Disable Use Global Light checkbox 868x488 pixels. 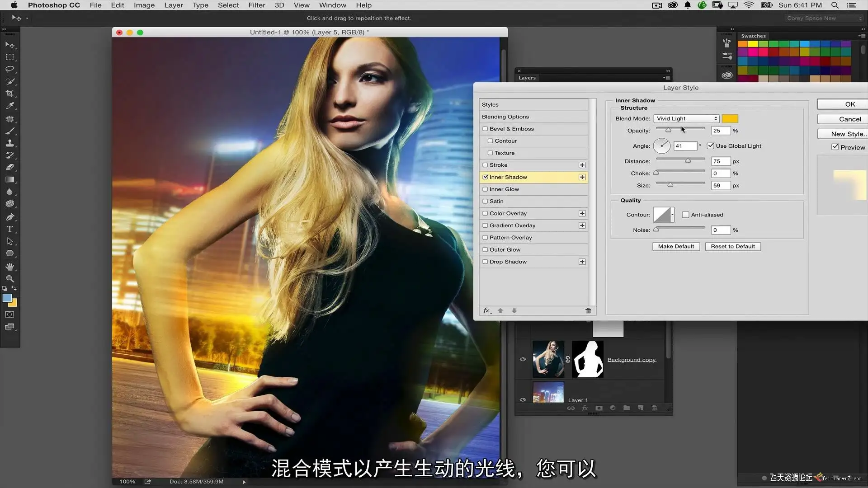tap(711, 146)
